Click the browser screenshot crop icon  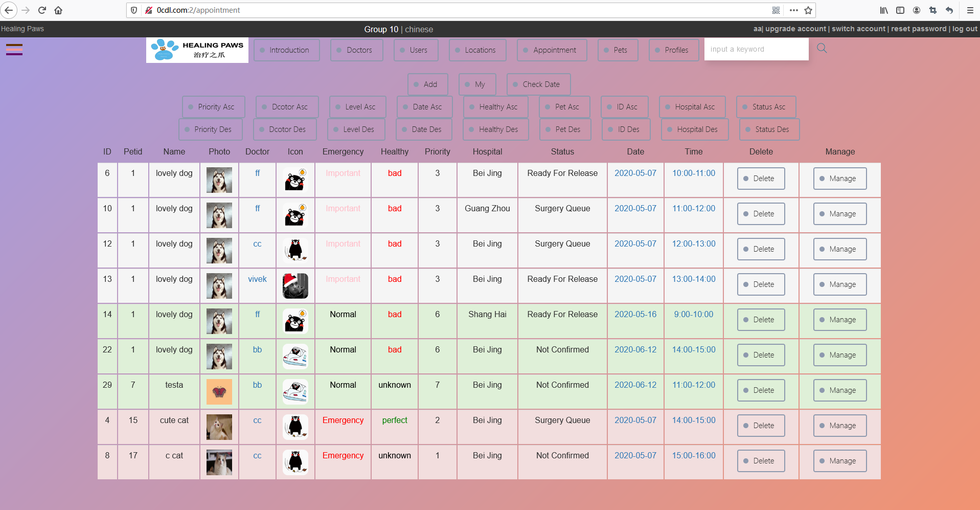(x=933, y=10)
